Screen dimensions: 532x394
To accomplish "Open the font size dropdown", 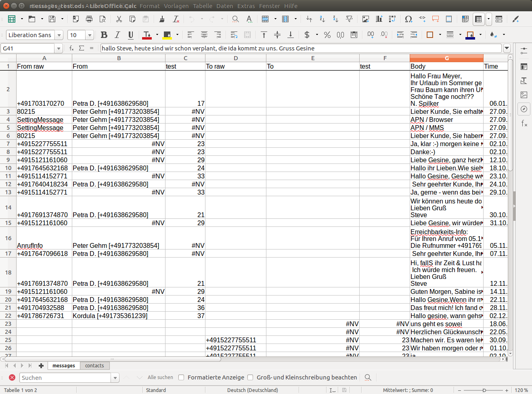I will point(90,35).
